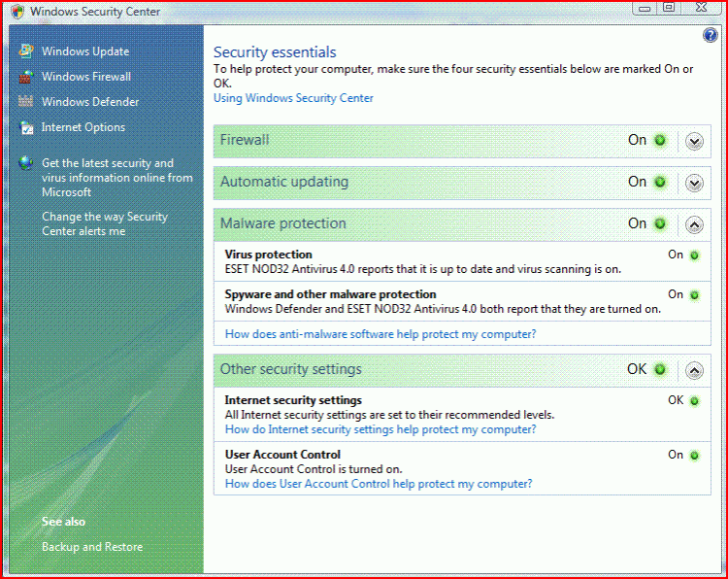The image size is (728, 579).
Task: Click Using Windows Security Center link
Action: click(x=293, y=98)
